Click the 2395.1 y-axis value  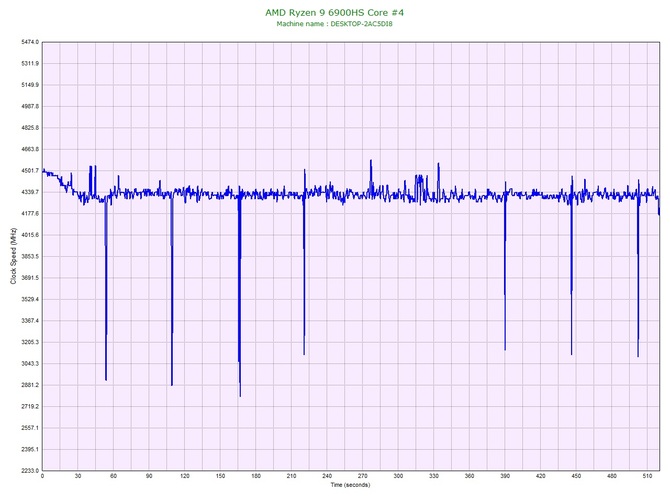[x=30, y=449]
